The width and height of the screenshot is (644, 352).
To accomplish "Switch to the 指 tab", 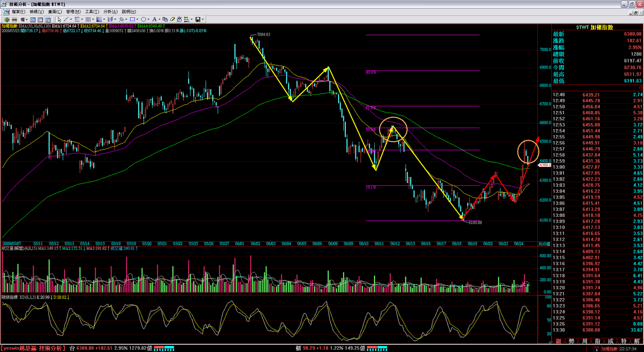I will (597, 341).
